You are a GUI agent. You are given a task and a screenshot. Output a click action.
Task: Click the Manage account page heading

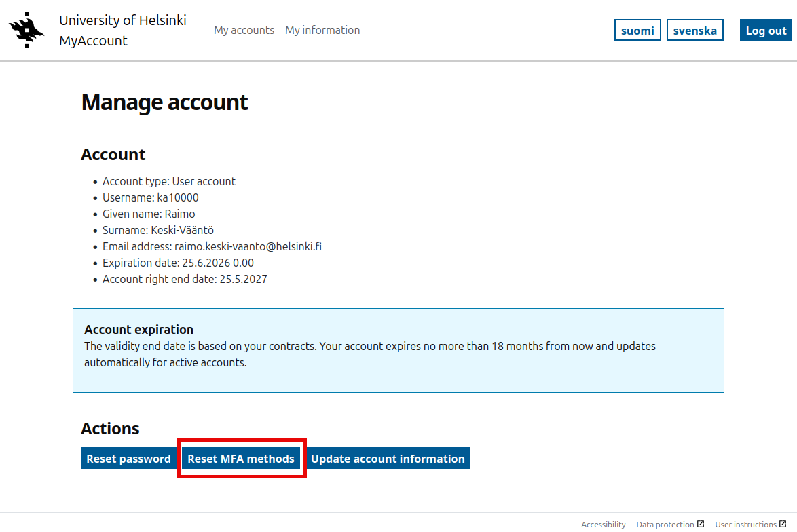[x=165, y=102]
